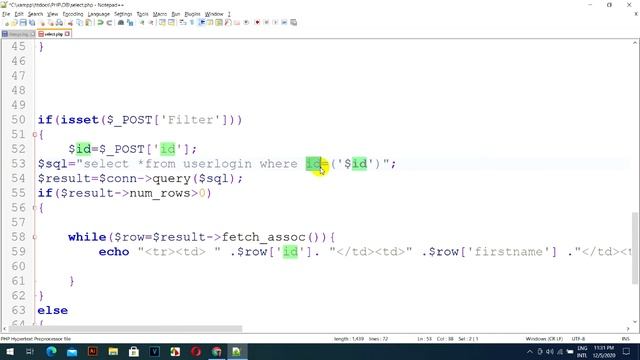Save the current file using toolbar icon
This screenshot has width=640, height=360.
[23, 22]
